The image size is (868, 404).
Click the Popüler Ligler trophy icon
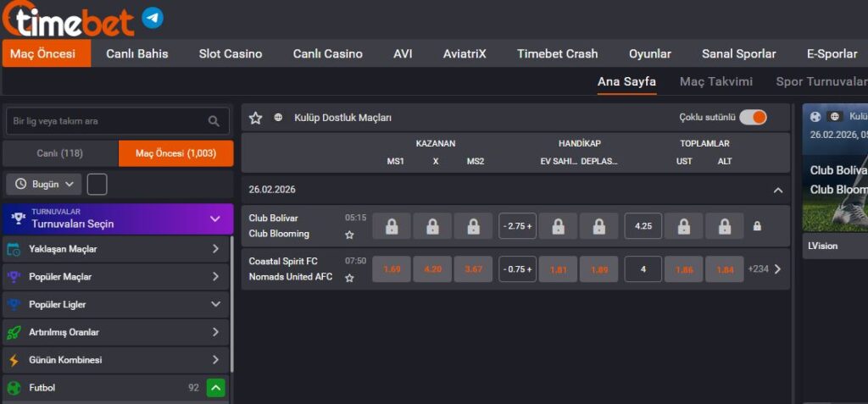pyautogui.click(x=14, y=304)
